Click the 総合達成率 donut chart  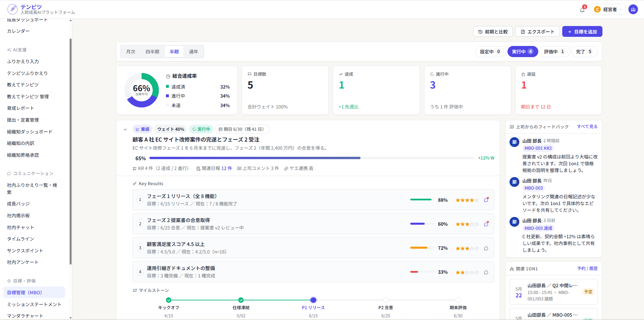[x=142, y=90]
